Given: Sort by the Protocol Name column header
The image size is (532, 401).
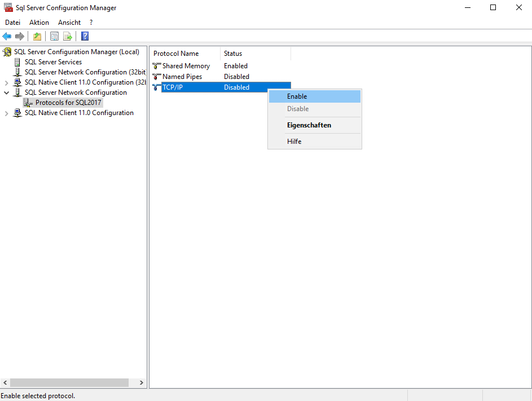Looking at the screenshot, I should click(x=185, y=54).
